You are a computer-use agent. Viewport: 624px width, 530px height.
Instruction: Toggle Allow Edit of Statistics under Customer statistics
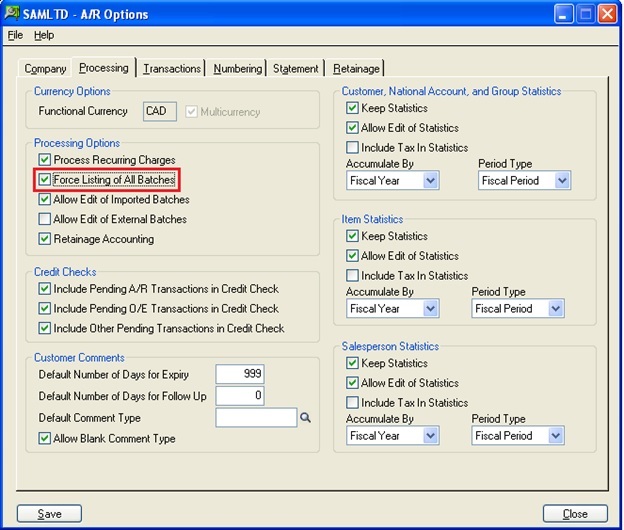tap(352, 128)
